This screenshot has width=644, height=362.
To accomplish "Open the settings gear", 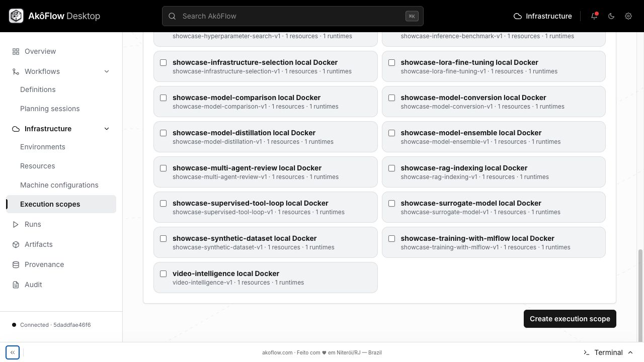I will [628, 16].
